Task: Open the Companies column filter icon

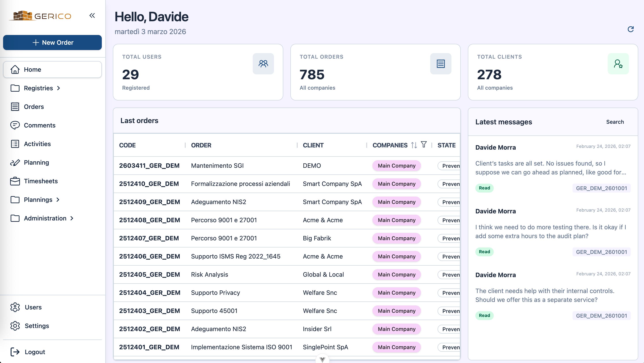Action: pos(424,145)
